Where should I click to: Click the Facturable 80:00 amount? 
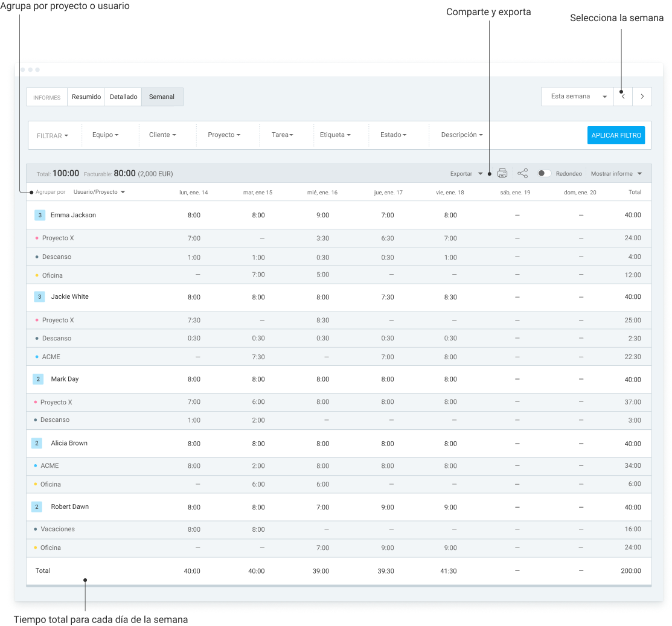pos(125,173)
